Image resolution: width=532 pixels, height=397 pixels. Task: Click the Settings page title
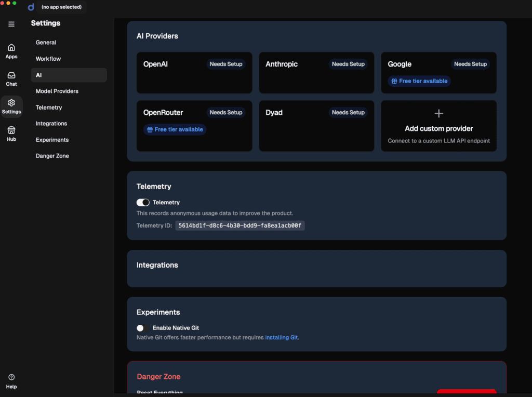[46, 23]
